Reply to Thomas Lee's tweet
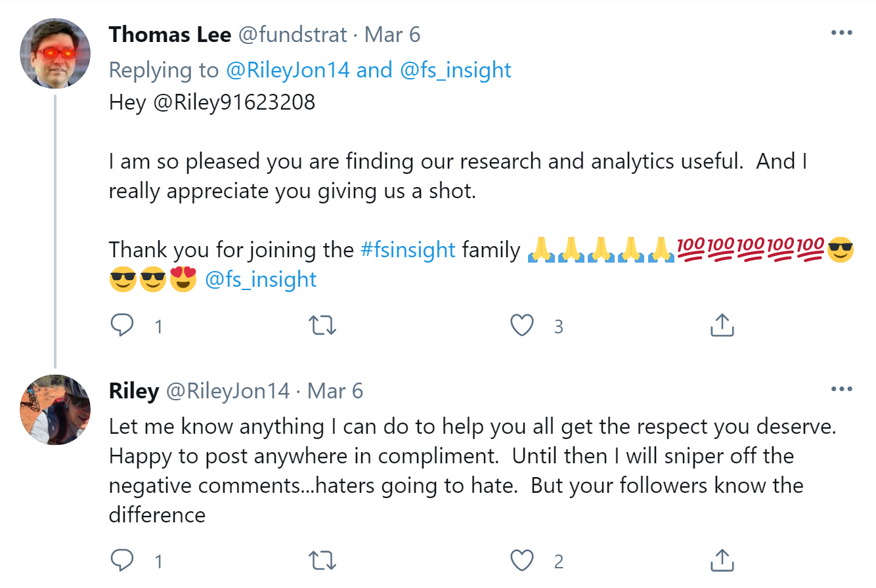 (x=122, y=325)
